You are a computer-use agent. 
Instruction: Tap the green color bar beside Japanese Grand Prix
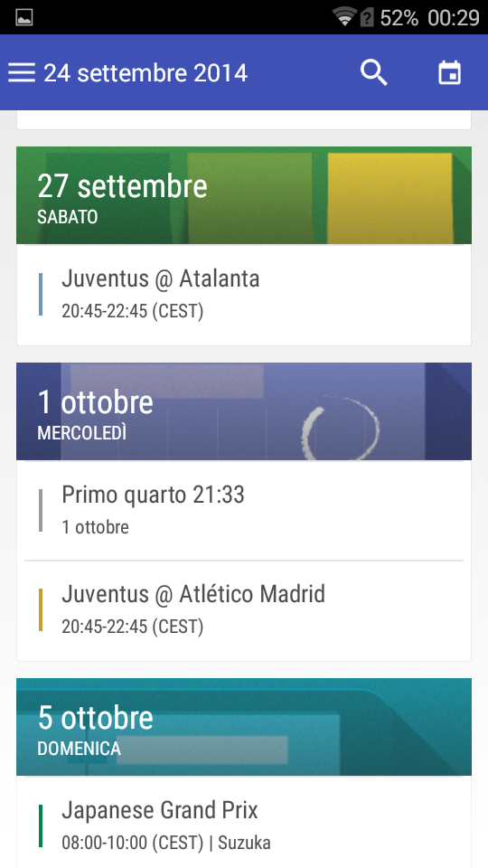pos(41,826)
